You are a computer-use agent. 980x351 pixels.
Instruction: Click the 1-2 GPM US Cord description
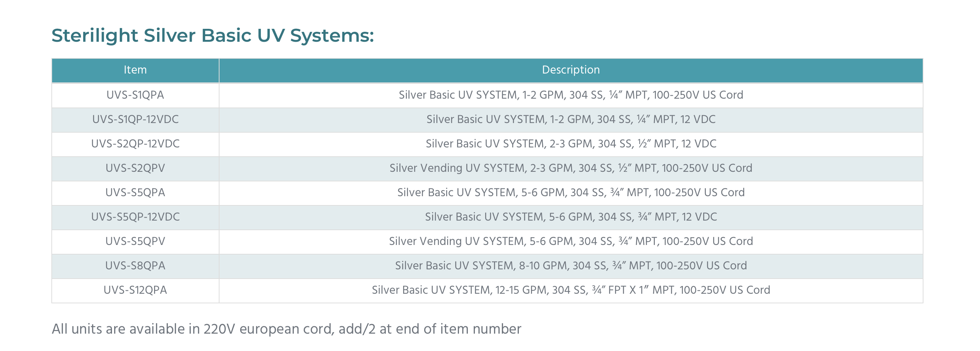pos(571,95)
